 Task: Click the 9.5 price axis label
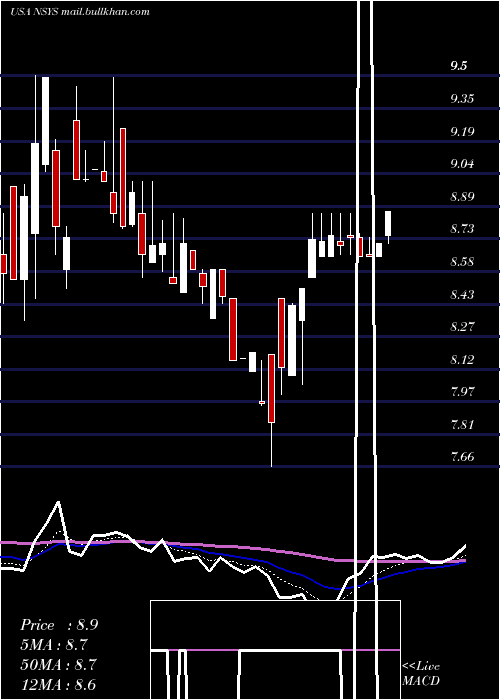click(x=459, y=66)
